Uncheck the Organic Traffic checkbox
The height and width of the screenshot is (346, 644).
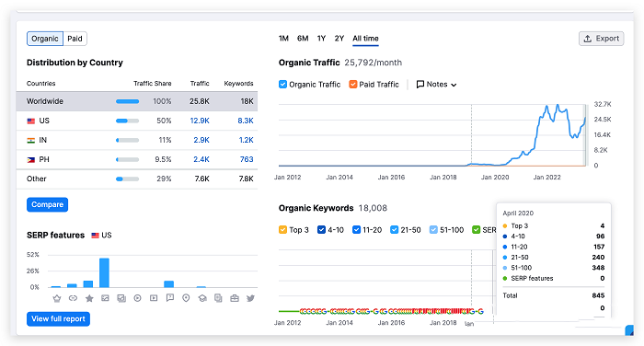(x=282, y=85)
